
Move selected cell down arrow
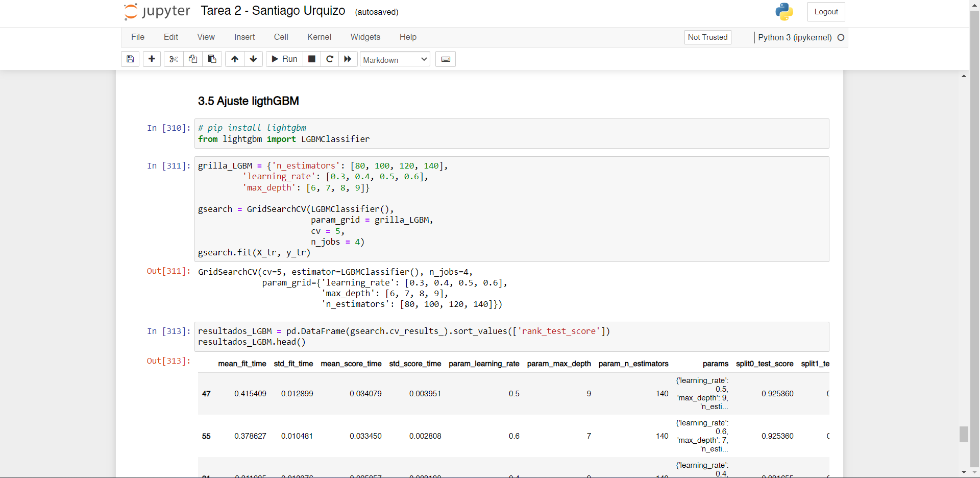(x=253, y=59)
